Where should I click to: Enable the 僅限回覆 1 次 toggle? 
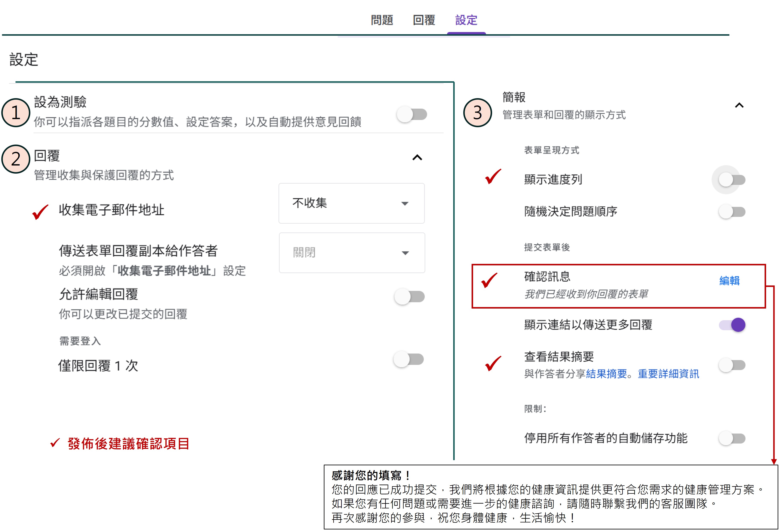[x=409, y=359]
